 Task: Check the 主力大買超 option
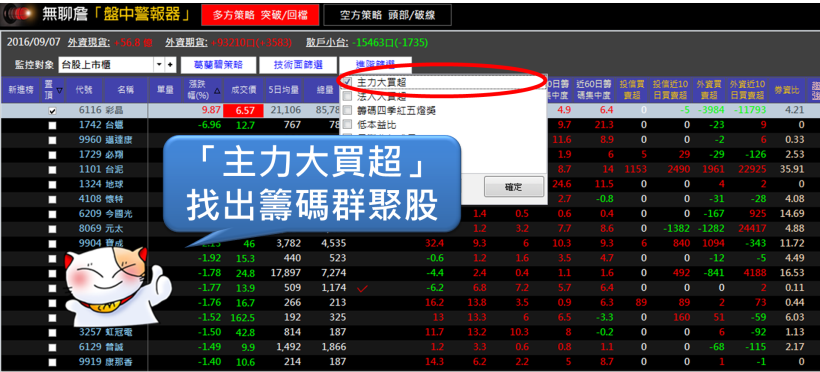point(347,82)
